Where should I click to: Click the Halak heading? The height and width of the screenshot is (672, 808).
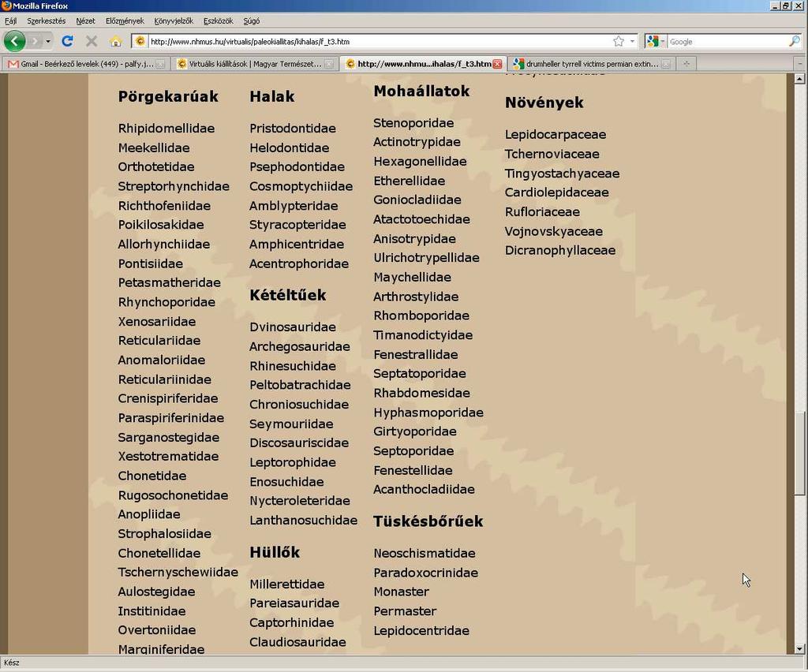point(272,96)
